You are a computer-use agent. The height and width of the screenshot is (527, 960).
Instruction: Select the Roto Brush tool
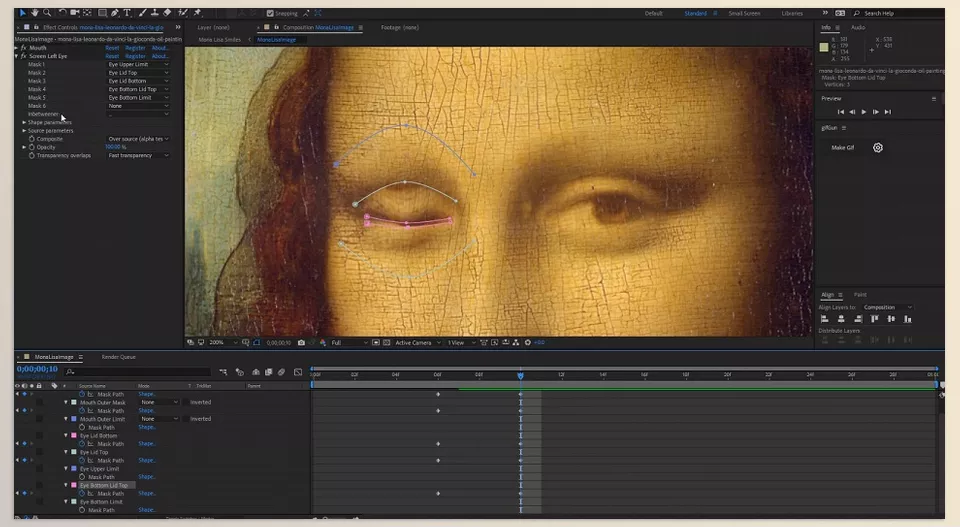click(182, 13)
